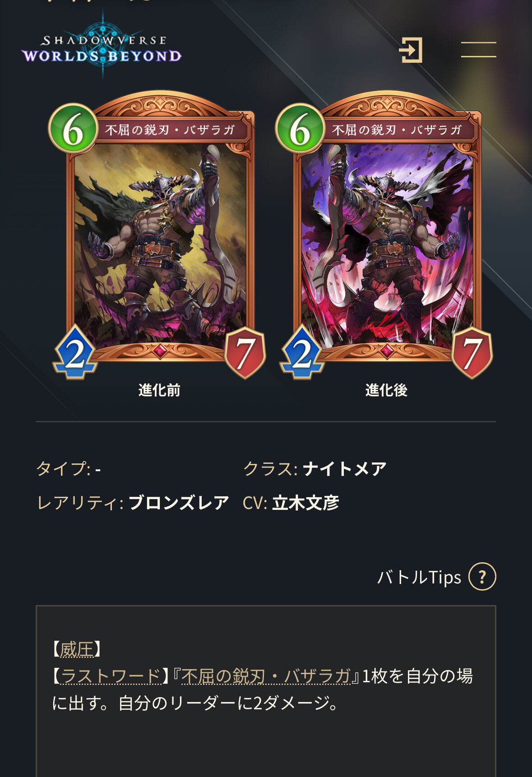Select the 進化前 label

(x=159, y=390)
